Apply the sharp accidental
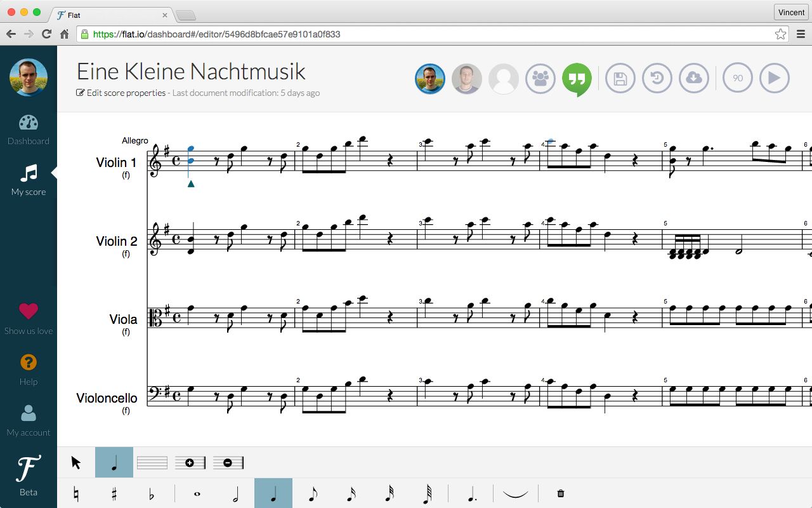The width and height of the screenshot is (812, 508). pos(114,494)
